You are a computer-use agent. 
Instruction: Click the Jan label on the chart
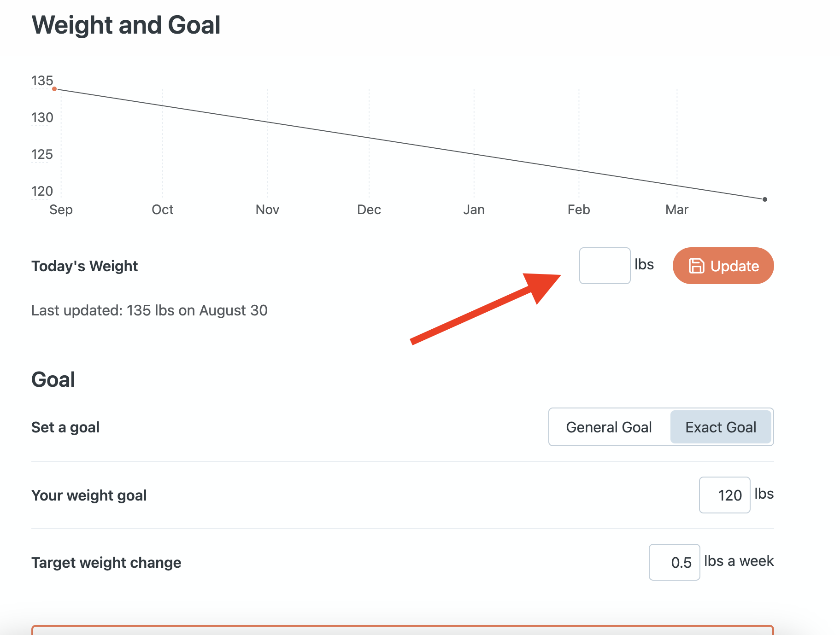pyautogui.click(x=474, y=210)
